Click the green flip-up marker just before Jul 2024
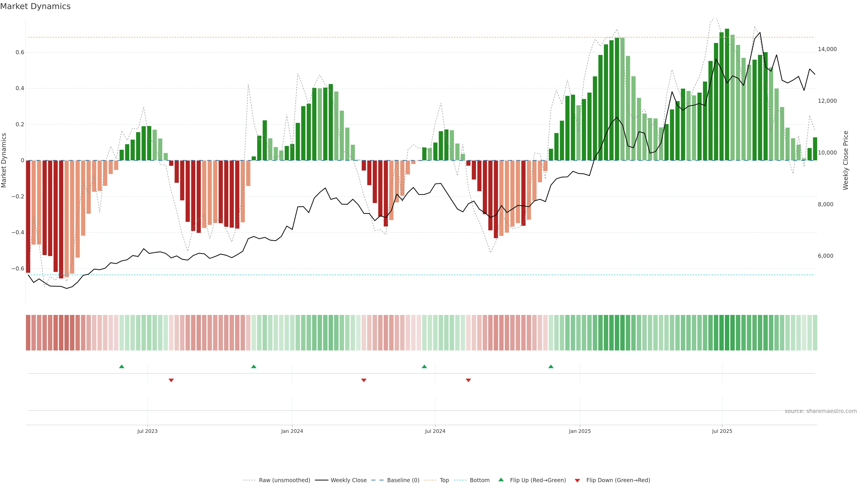 click(424, 366)
